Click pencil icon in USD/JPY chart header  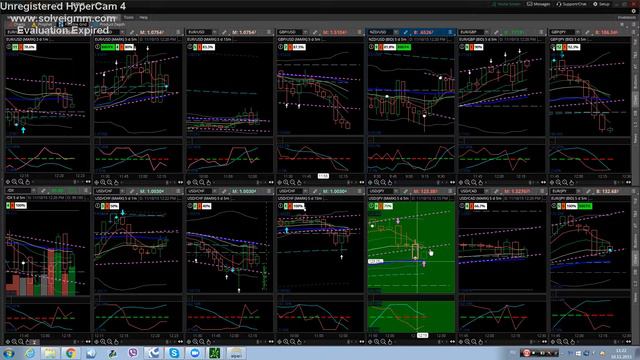(x=406, y=191)
